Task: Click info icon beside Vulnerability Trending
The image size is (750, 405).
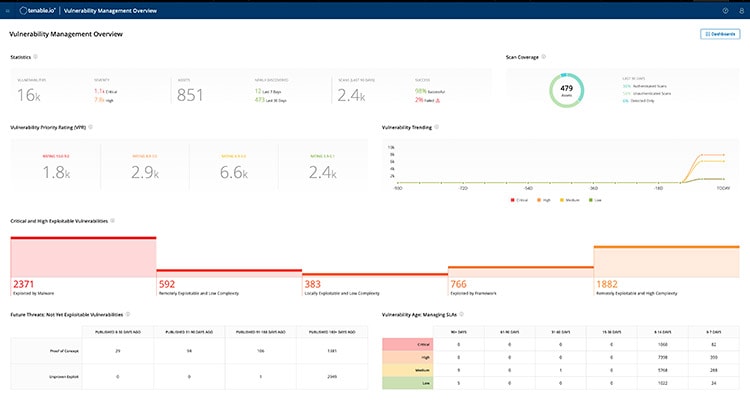Action: tap(436, 127)
